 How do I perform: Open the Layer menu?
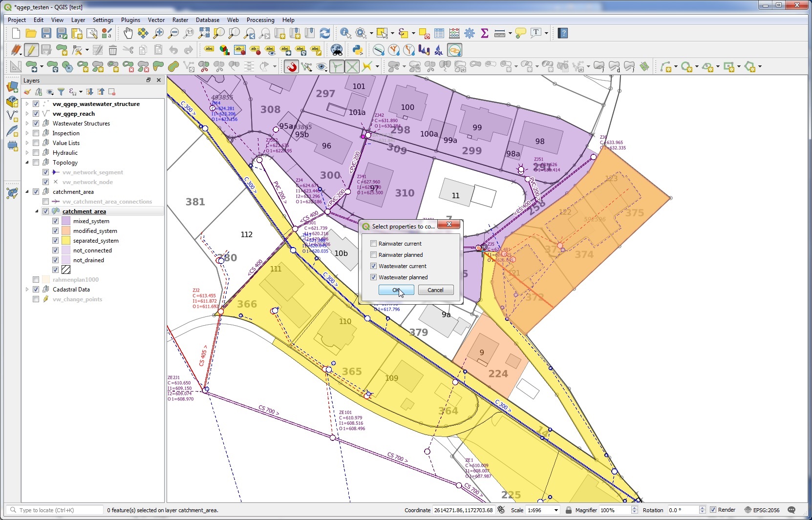[x=78, y=20]
